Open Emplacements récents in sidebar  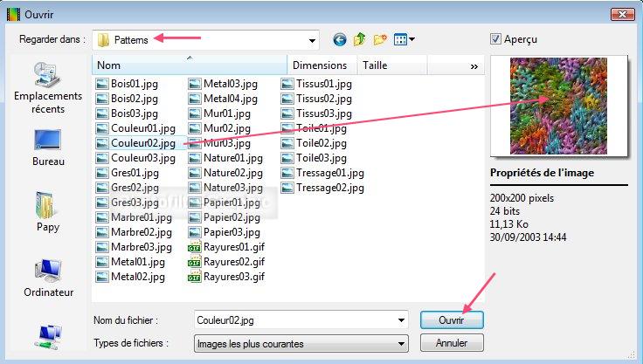[x=47, y=89]
